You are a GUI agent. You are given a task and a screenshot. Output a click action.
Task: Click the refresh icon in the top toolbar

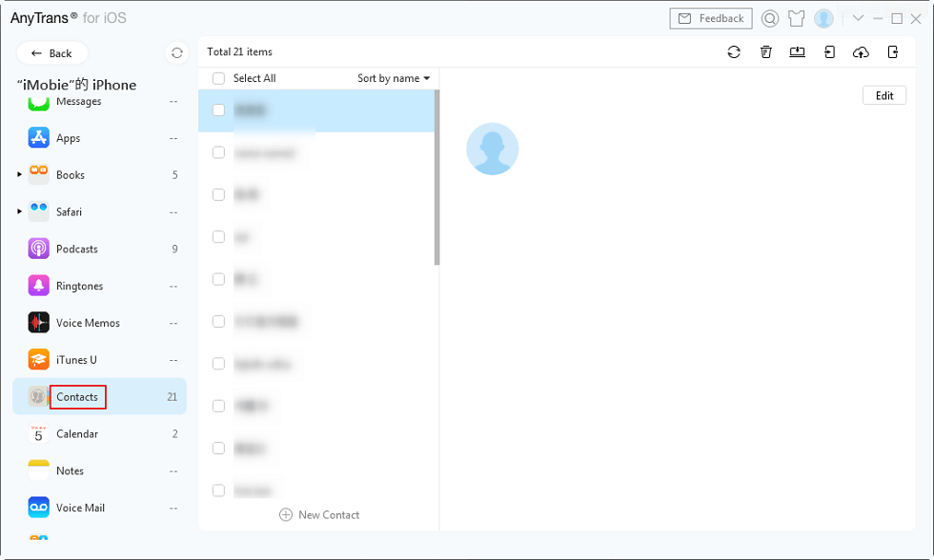[x=733, y=52]
